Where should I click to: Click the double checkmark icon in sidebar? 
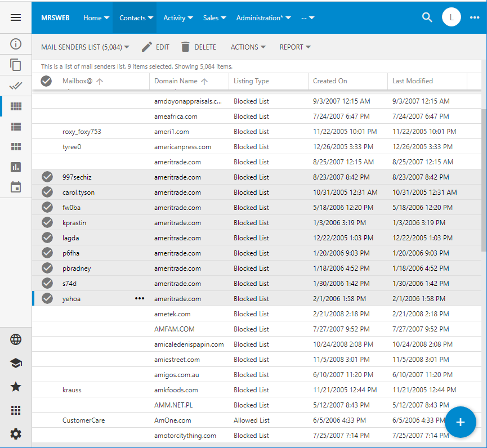pos(16,86)
